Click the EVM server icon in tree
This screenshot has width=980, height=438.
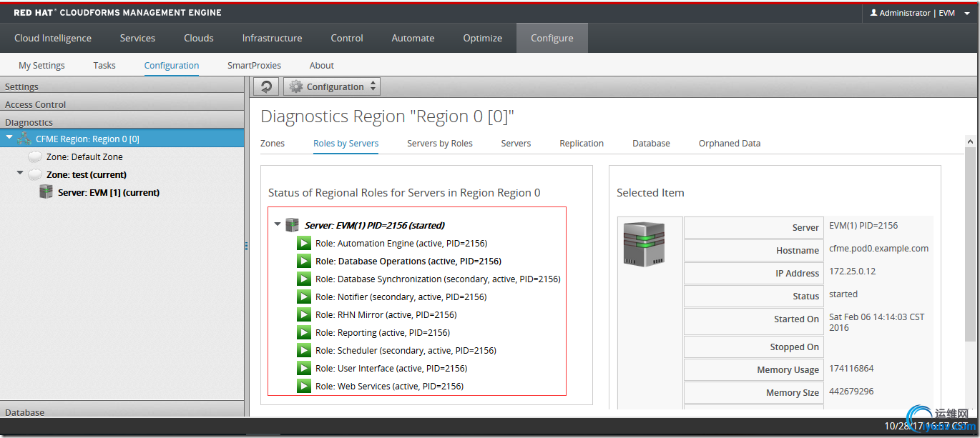pyautogui.click(x=46, y=192)
